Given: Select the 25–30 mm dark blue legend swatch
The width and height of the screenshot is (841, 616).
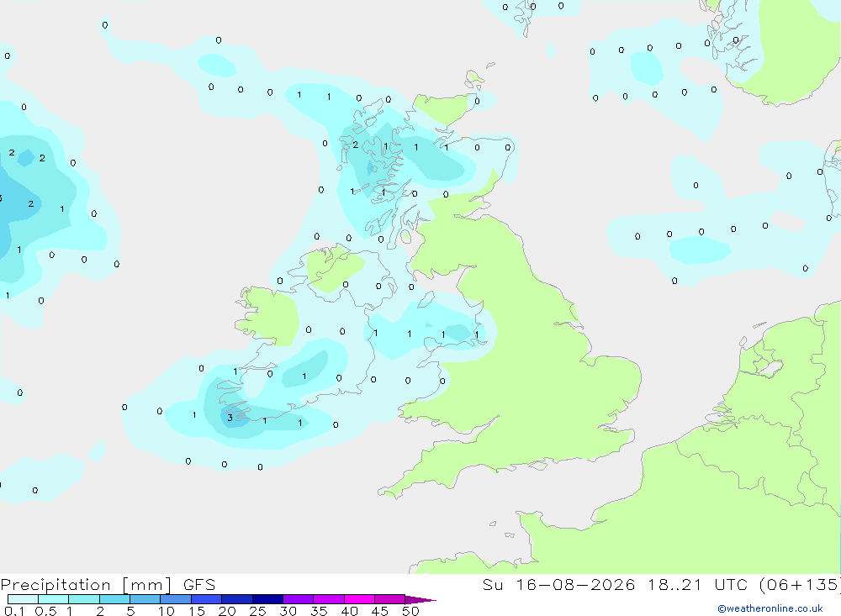Looking at the screenshot, I should [267, 599].
